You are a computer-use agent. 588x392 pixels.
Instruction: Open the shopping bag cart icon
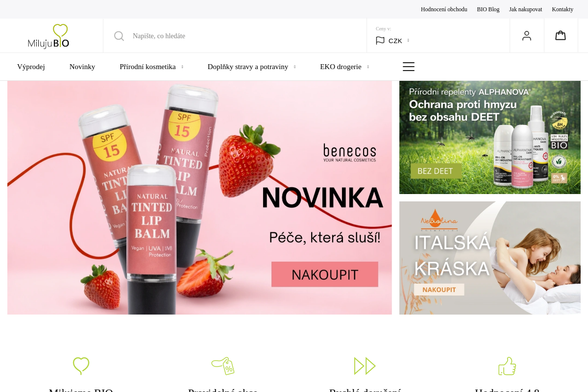[561, 35]
